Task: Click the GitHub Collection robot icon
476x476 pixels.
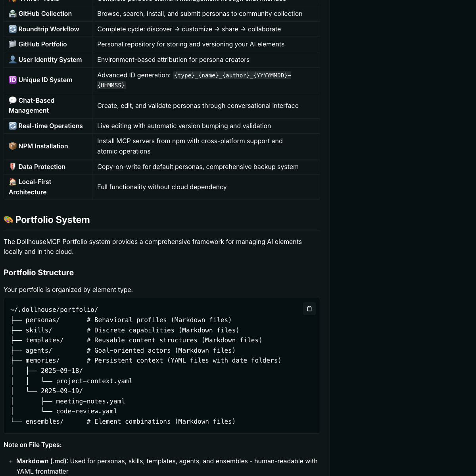Action: point(13,13)
